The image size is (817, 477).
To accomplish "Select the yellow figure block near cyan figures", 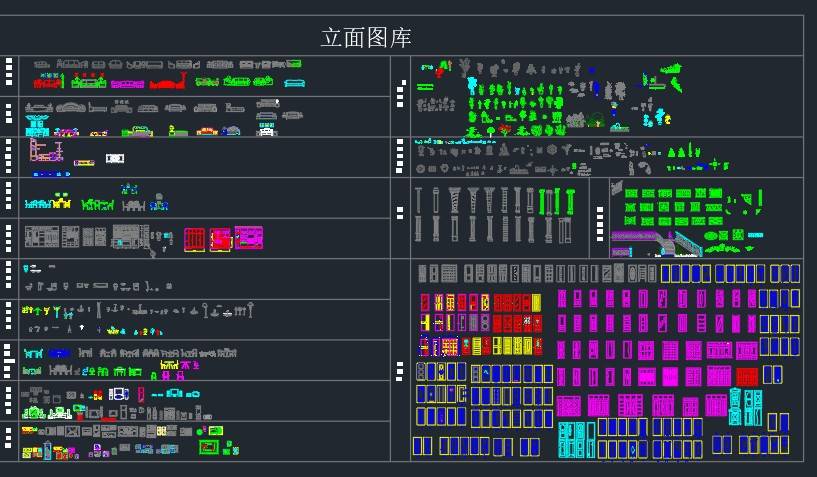I will (667, 119).
